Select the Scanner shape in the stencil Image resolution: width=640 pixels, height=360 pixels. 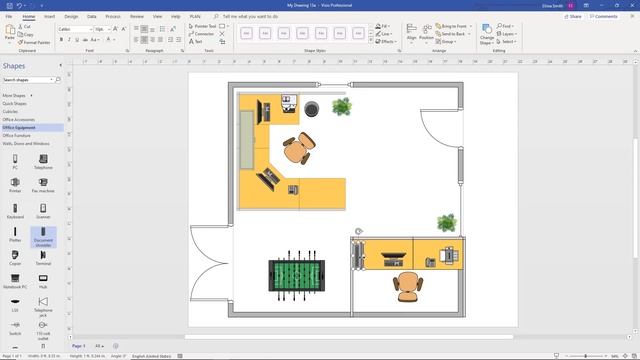(43, 211)
